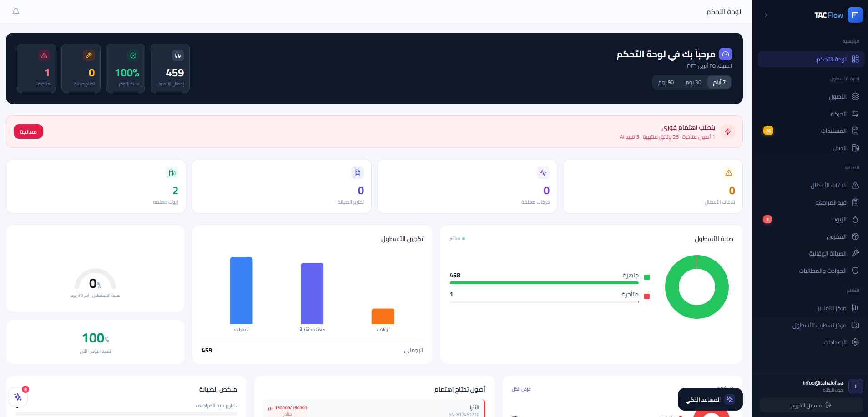
Task: Click the green جاهزة progress bar
Action: (544, 283)
